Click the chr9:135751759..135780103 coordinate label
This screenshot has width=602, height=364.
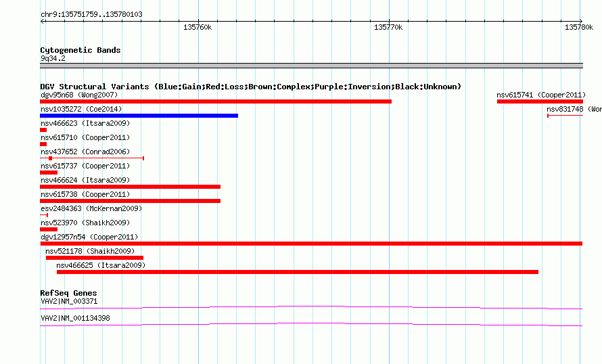91,14
